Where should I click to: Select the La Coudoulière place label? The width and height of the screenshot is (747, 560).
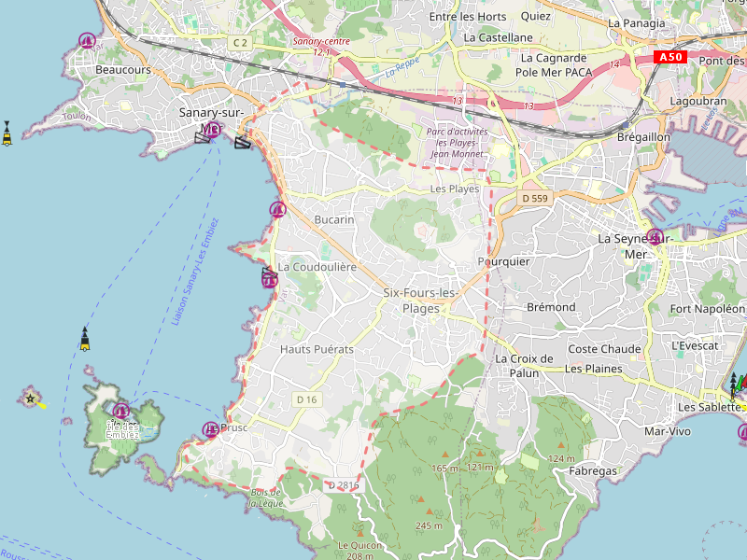(317, 267)
